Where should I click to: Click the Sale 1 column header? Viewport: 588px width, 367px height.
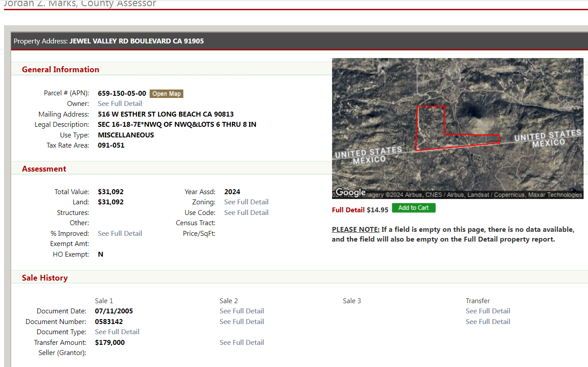(x=104, y=301)
